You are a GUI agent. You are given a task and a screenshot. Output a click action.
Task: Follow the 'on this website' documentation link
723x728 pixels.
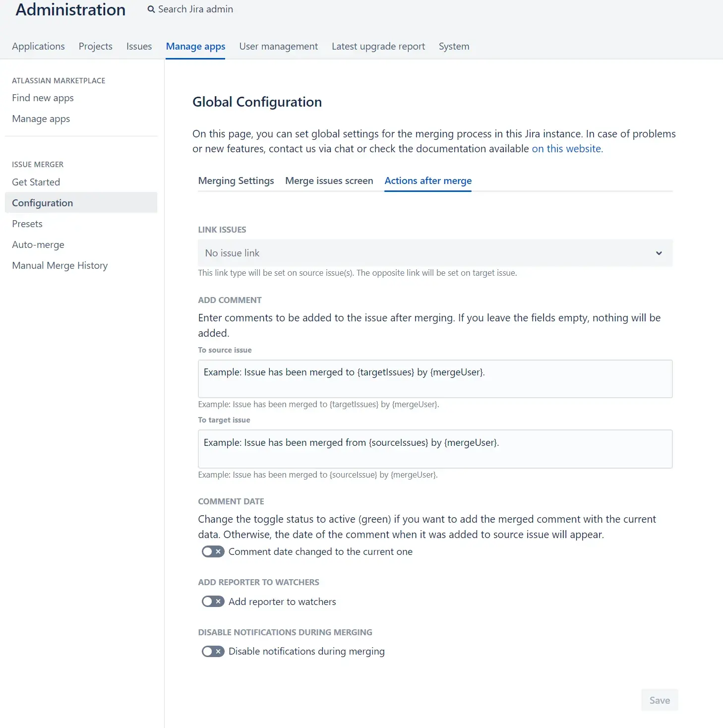567,149
